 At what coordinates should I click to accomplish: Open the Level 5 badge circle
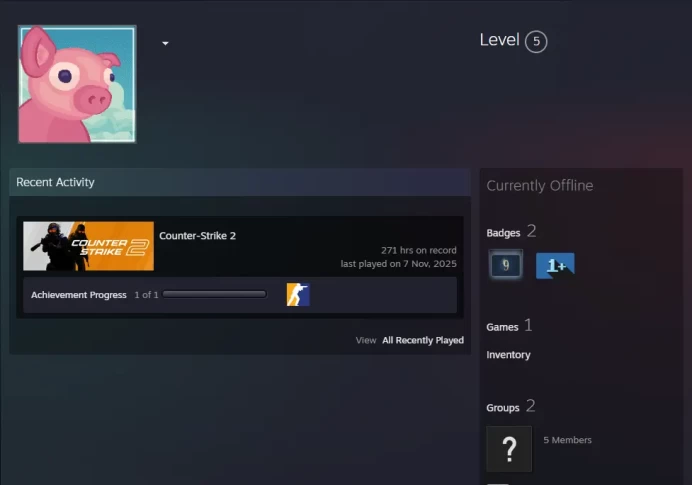(536, 41)
